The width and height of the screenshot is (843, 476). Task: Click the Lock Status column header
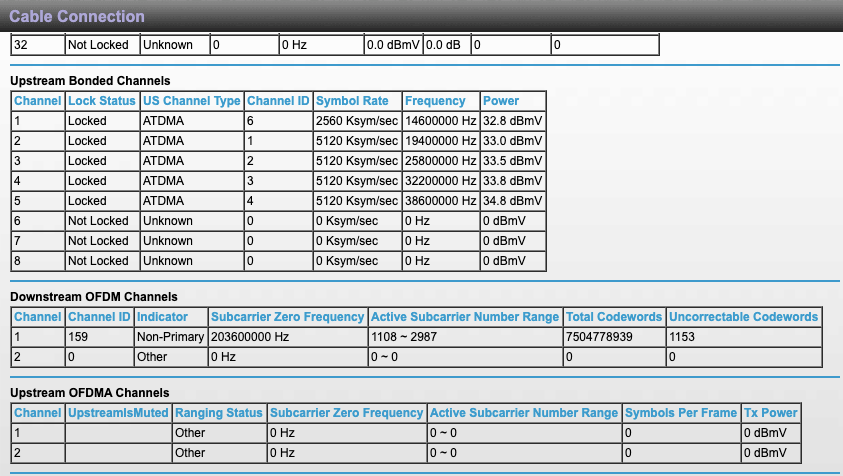click(101, 101)
